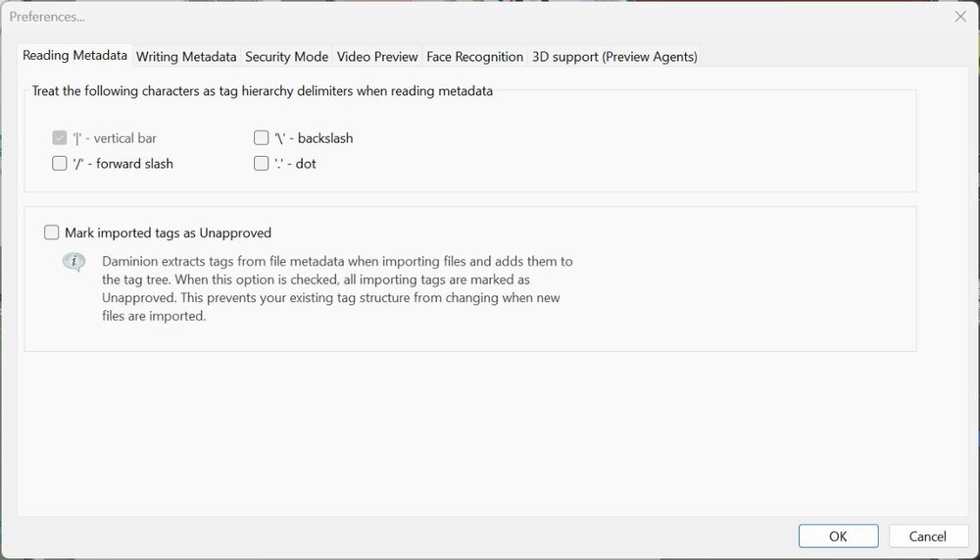
Task: Click the "'\' - backslash" label text
Action: 314,138
